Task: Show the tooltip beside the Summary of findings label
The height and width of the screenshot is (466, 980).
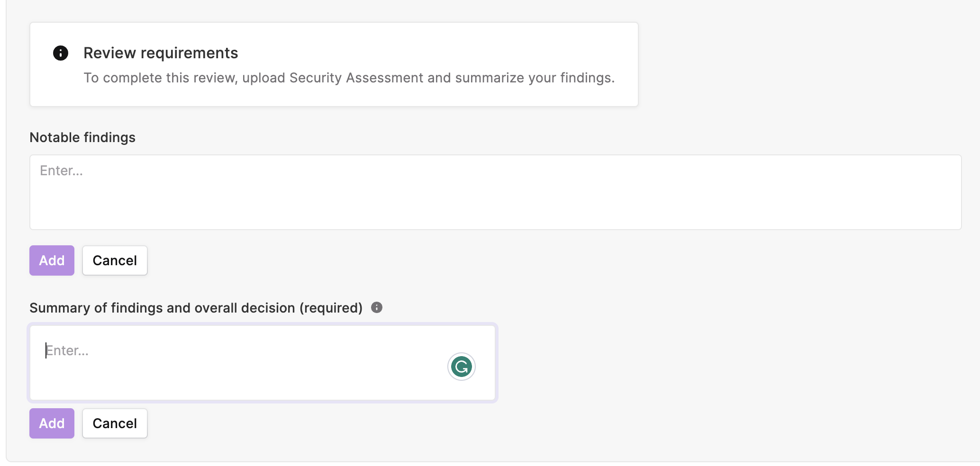Action: pos(377,307)
